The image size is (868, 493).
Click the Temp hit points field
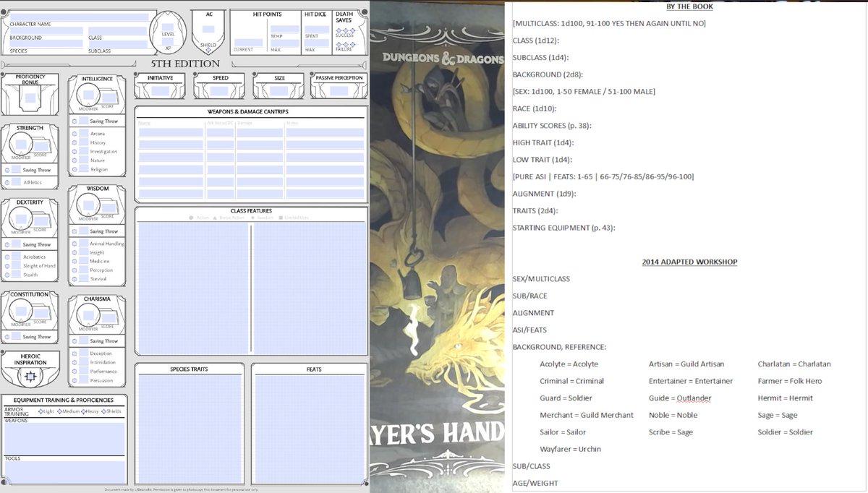[x=284, y=30]
